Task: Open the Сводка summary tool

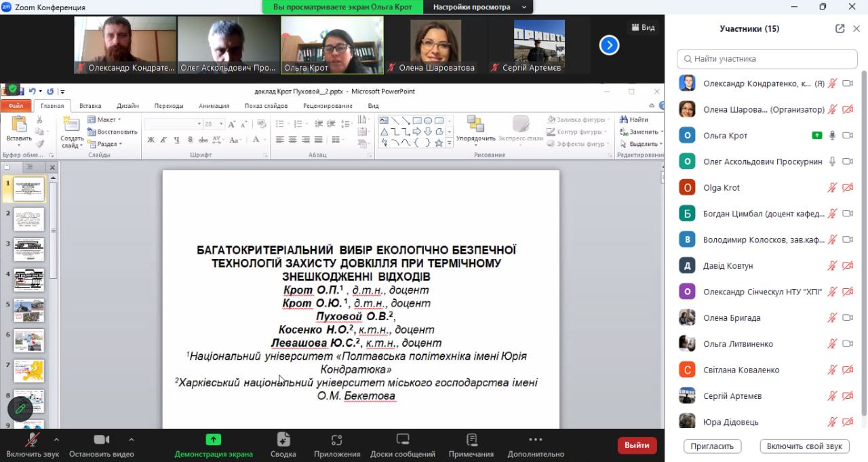Action: [x=283, y=440]
